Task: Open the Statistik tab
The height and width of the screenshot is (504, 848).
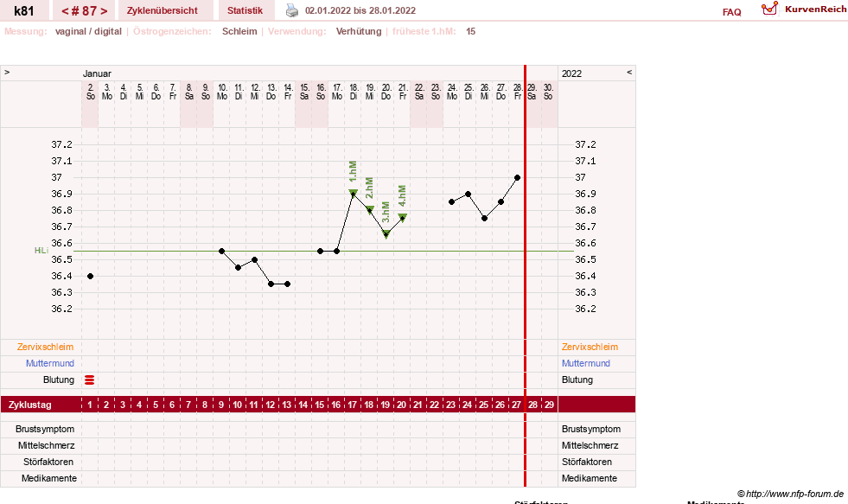Action: pos(245,10)
